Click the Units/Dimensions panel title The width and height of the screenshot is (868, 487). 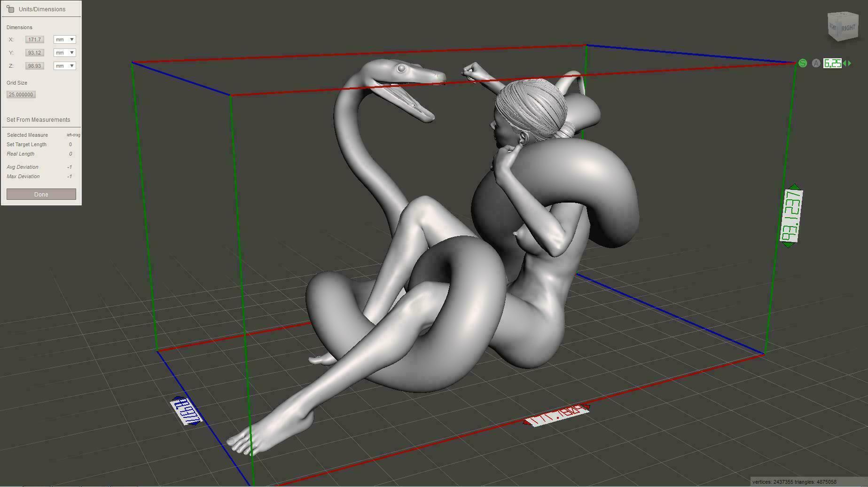pyautogui.click(x=42, y=9)
